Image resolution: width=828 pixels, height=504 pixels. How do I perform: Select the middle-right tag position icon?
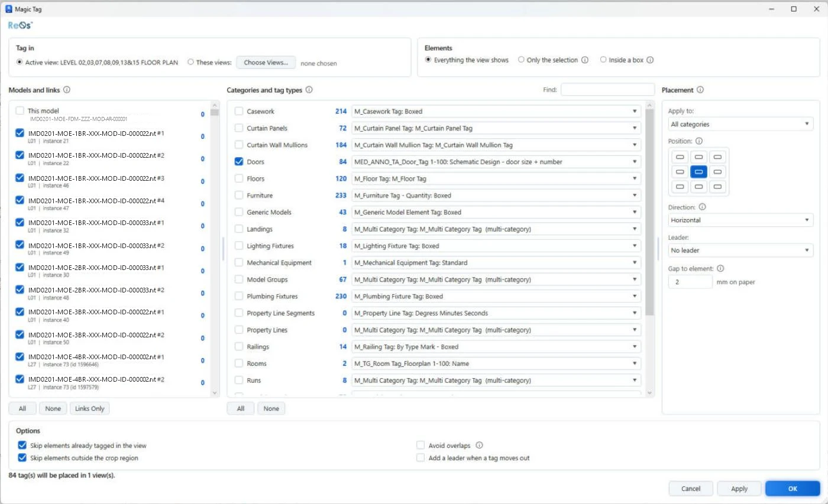tap(717, 172)
